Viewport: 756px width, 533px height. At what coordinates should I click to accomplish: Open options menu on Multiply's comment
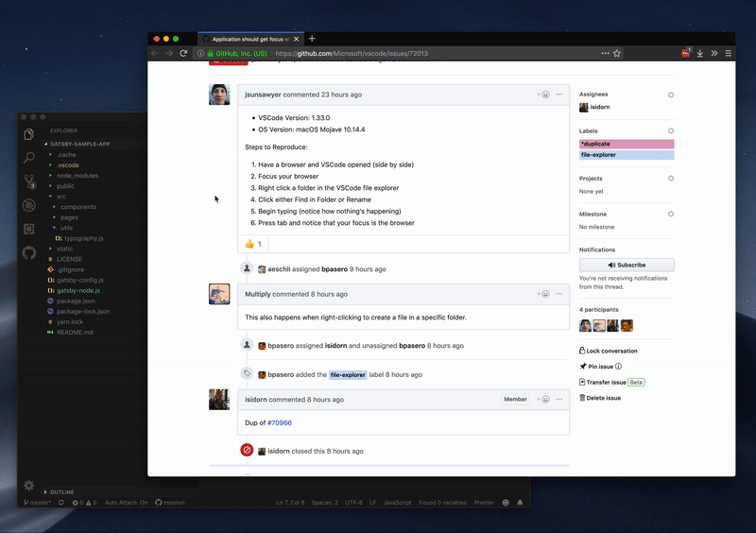(x=558, y=294)
